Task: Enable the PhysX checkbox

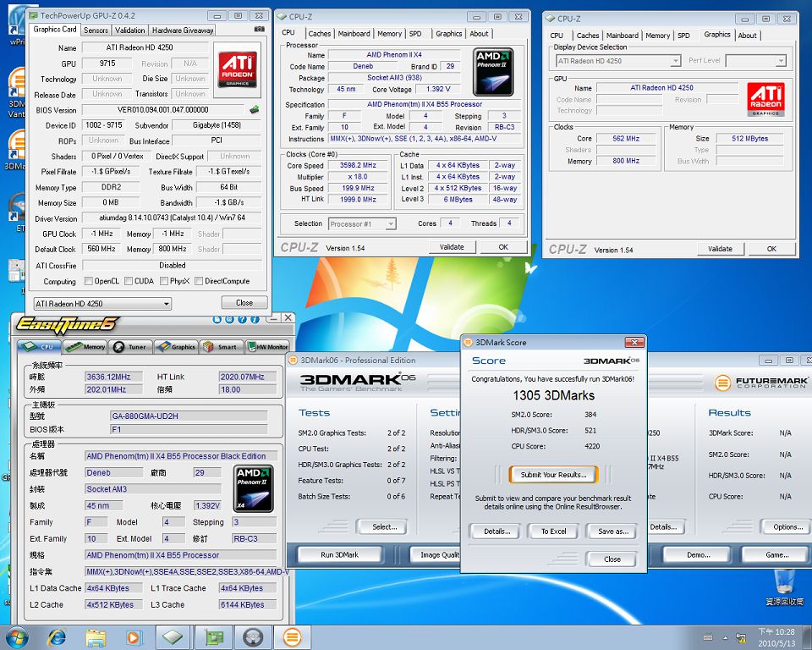Action: point(164,281)
